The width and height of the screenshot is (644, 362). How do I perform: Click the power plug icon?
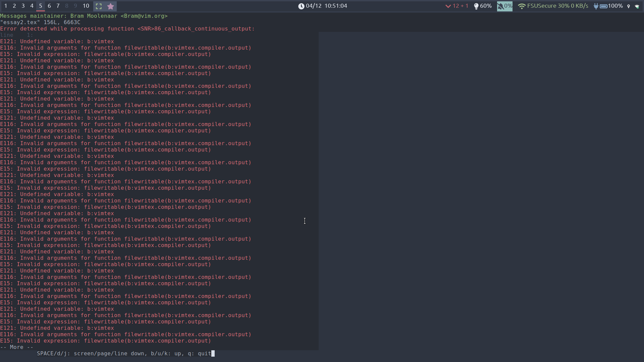(x=596, y=6)
